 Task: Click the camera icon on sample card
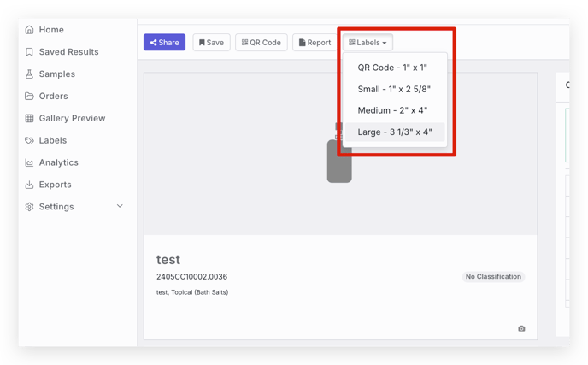tap(521, 328)
